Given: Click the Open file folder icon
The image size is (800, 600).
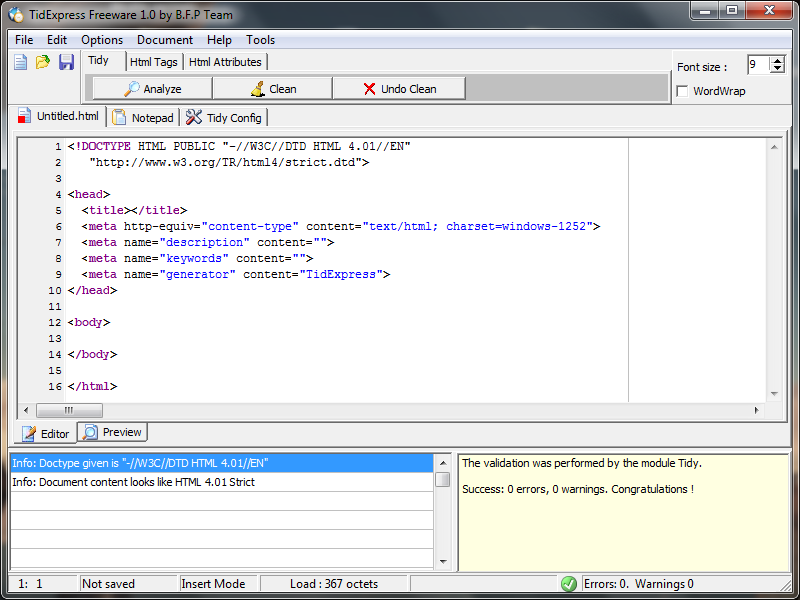Looking at the screenshot, I should point(43,63).
